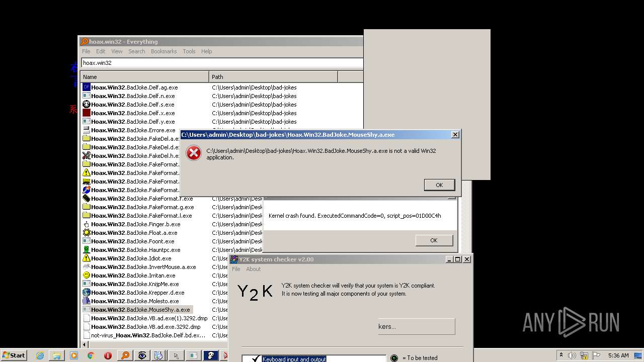644x362 pixels.
Task: Open the Tools menu in Everything
Action: pyautogui.click(x=189, y=51)
